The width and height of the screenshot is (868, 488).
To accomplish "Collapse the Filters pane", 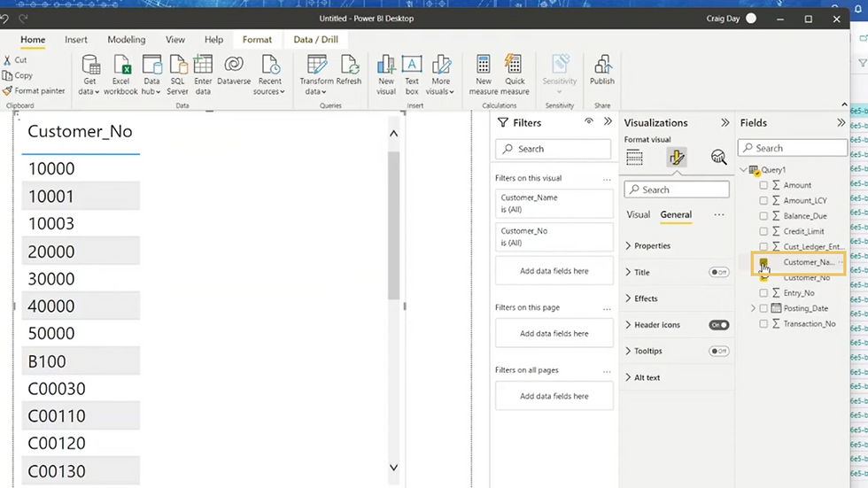I will (608, 121).
